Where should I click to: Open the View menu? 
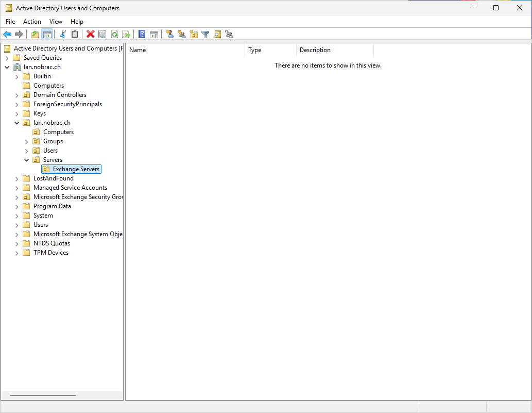click(x=56, y=21)
